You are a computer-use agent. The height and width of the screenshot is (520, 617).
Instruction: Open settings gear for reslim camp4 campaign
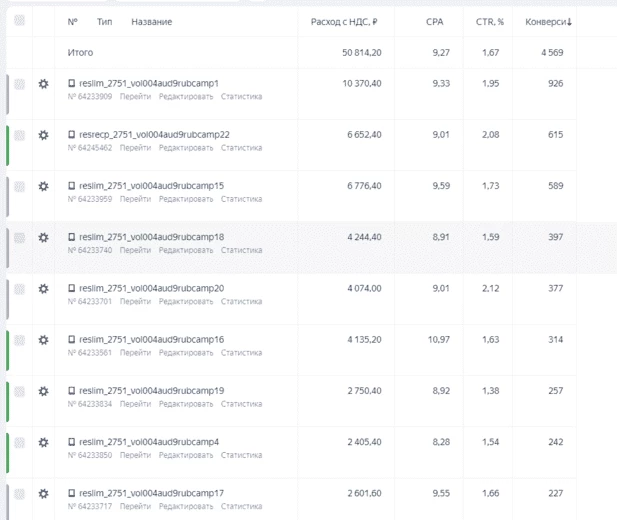click(x=43, y=442)
